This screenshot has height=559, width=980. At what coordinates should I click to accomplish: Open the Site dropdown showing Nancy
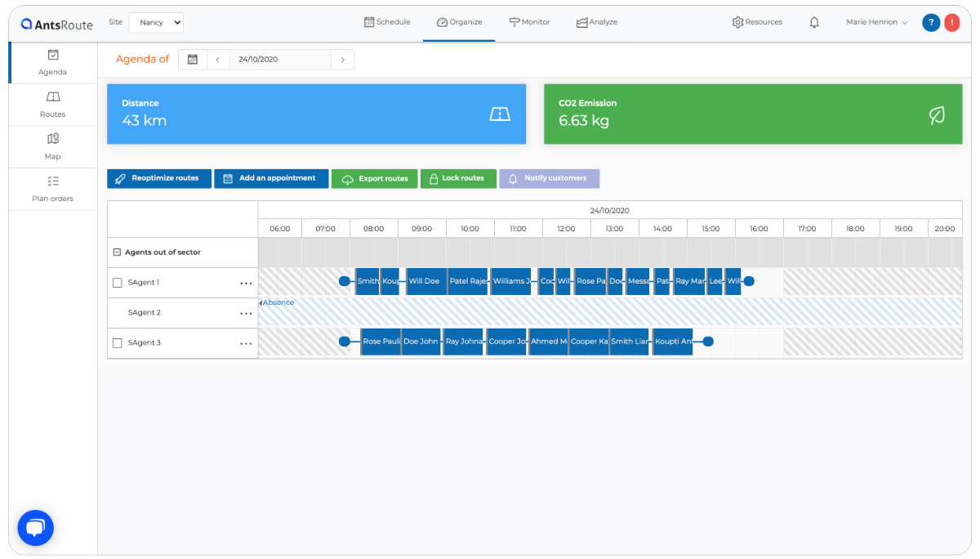point(155,22)
